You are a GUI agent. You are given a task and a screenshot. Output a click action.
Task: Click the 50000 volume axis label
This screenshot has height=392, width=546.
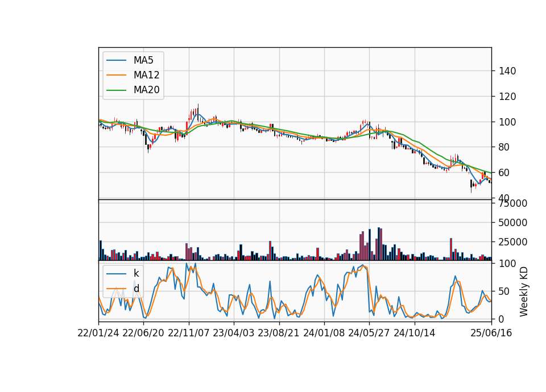click(513, 223)
